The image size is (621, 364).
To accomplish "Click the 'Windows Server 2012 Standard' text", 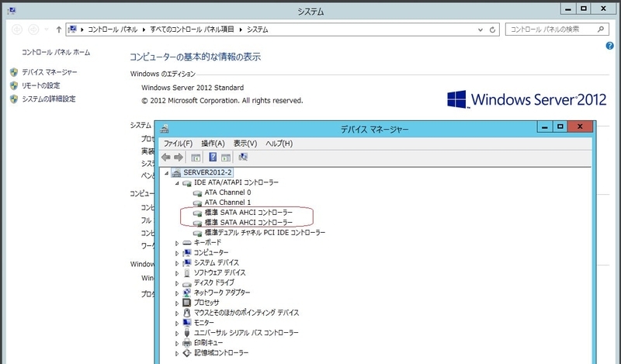I will tap(193, 88).
